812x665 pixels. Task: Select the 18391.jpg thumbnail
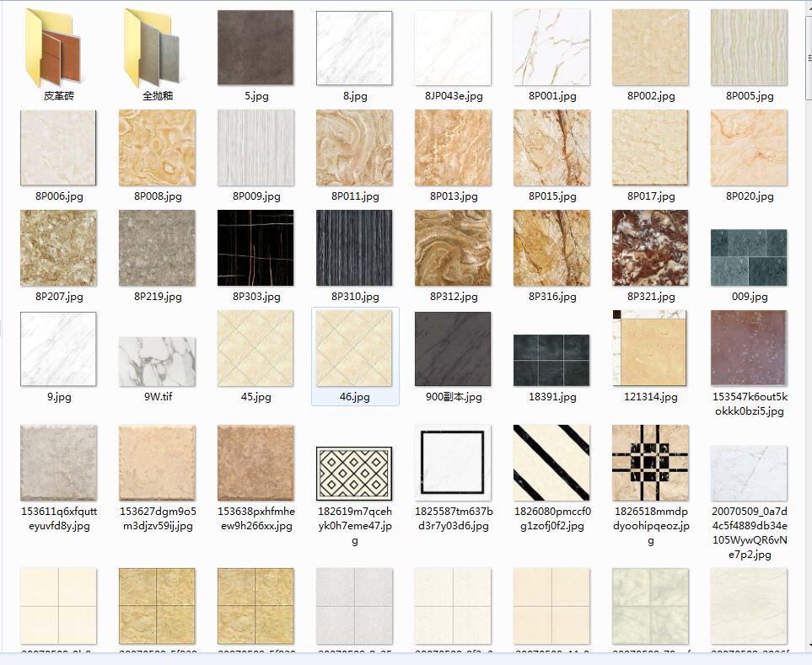click(551, 360)
